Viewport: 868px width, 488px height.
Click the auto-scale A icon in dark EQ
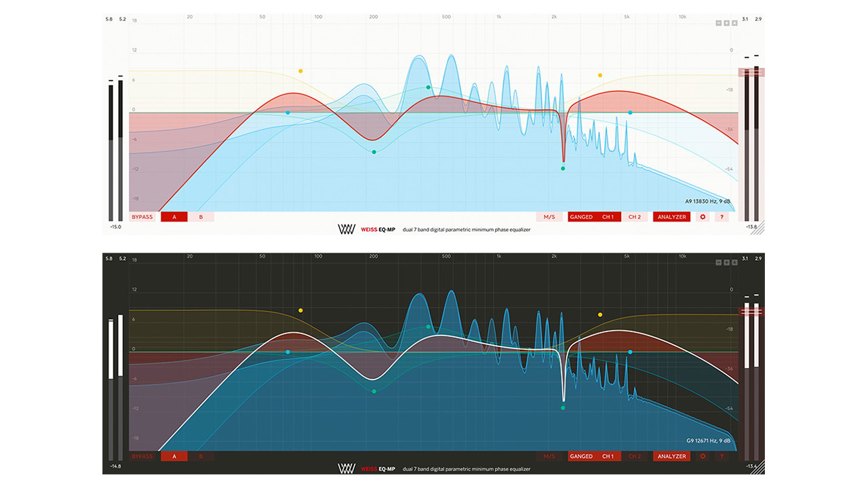pos(734,262)
